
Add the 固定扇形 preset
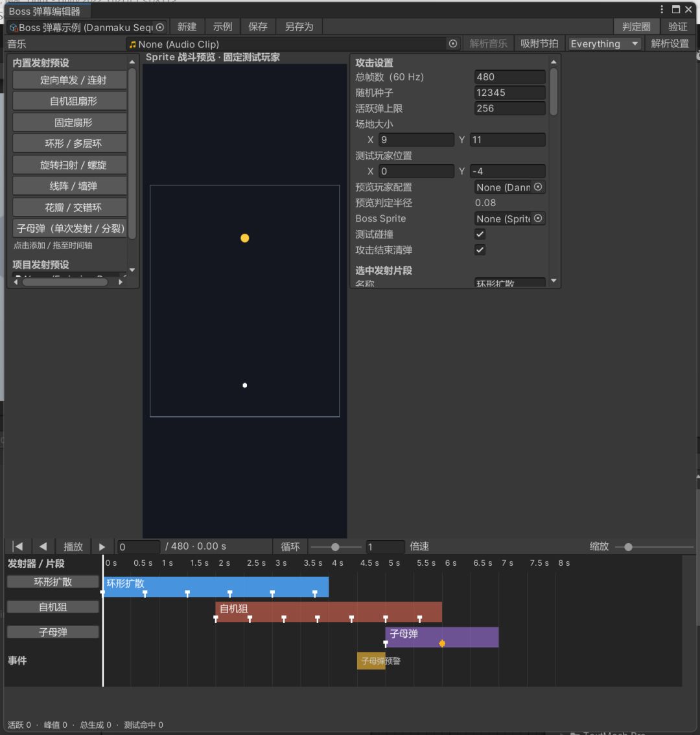coord(69,122)
